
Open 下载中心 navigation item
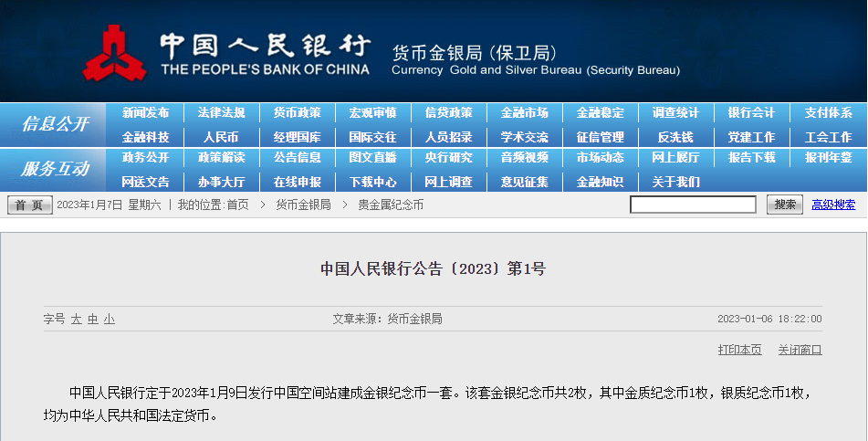click(372, 182)
